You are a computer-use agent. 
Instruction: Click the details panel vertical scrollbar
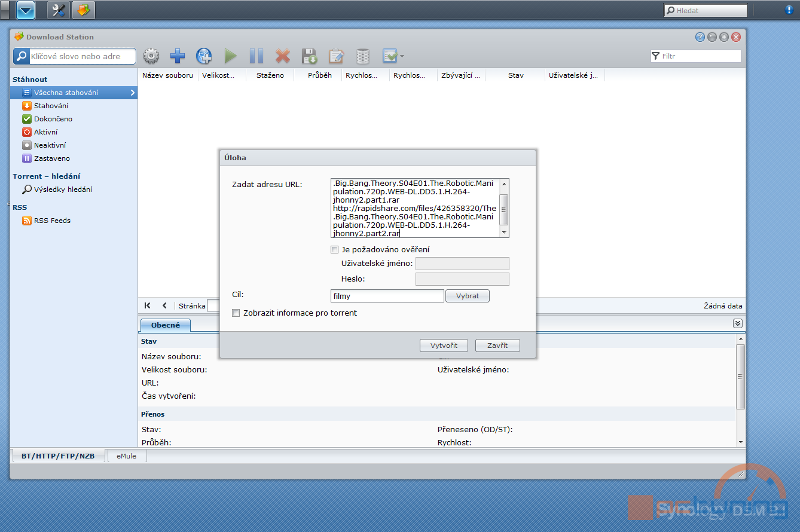pos(741,377)
